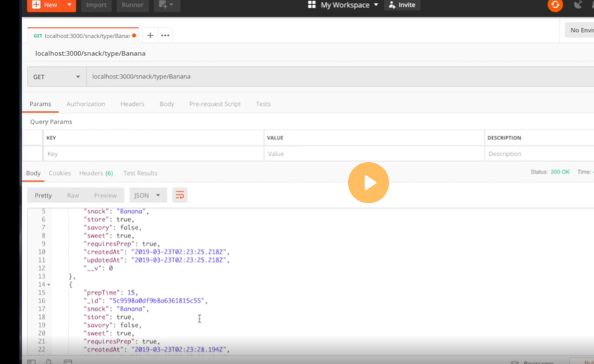This screenshot has width=594, height=364.
Task: Open the My Workspace dropdown
Action: point(349,5)
